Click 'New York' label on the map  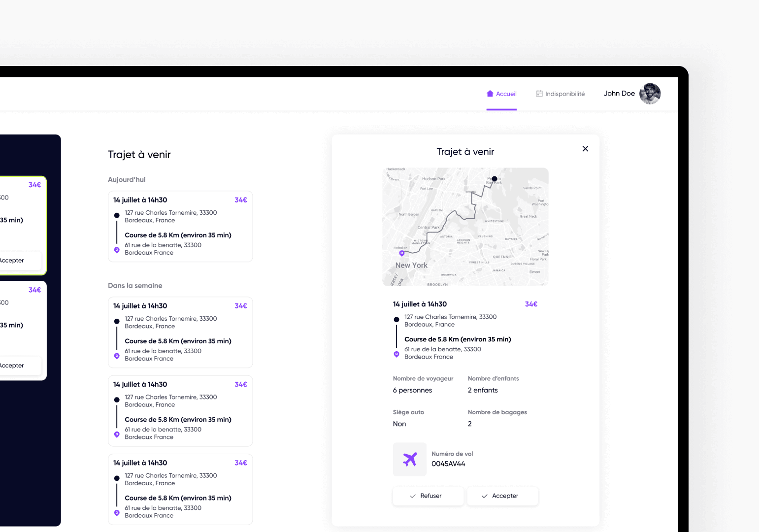click(x=411, y=266)
